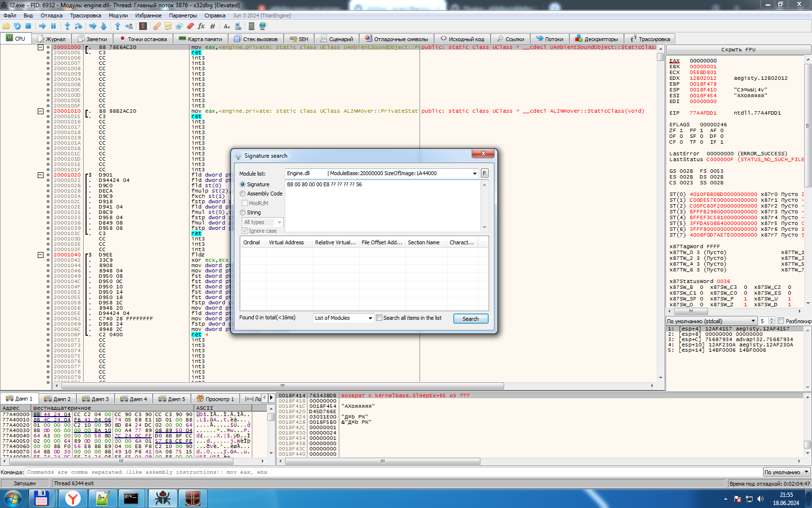The image size is (812, 508).
Task: Switch to the Стек вызовов tab
Action: point(256,39)
